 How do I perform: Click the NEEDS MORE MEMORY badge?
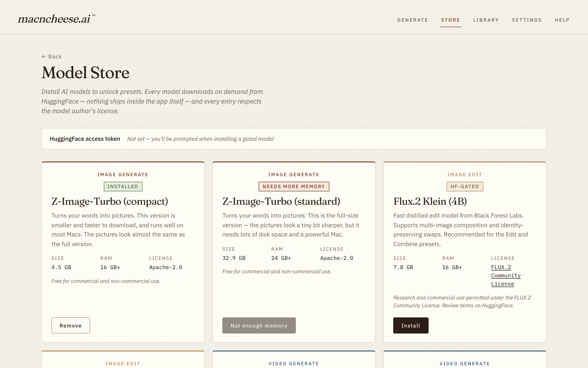point(294,187)
